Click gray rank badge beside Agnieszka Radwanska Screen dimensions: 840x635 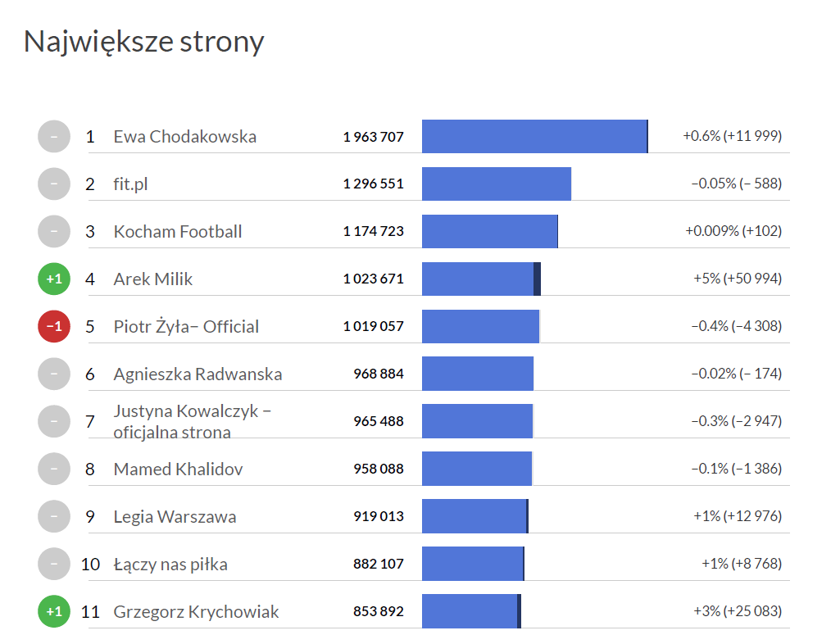coord(54,374)
